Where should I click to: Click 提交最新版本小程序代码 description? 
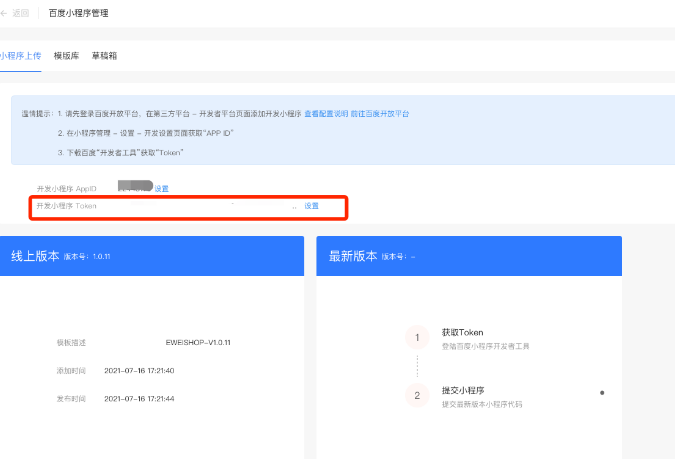pos(482,404)
